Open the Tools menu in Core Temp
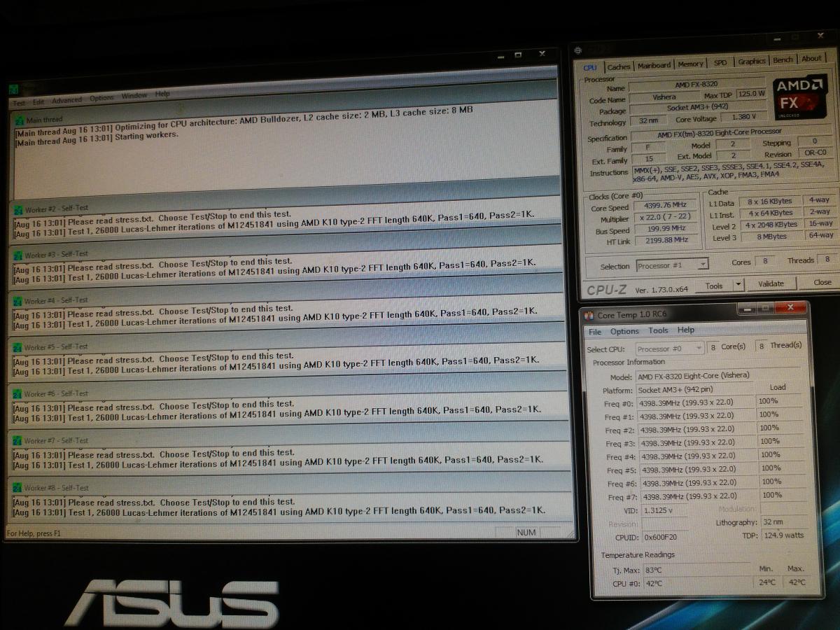Image resolution: width=840 pixels, height=630 pixels. pos(658,330)
